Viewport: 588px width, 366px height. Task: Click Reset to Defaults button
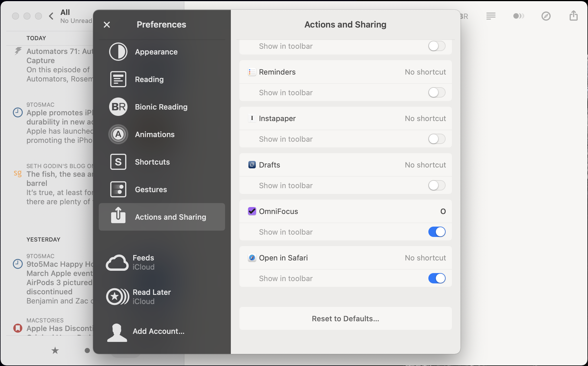coord(345,319)
